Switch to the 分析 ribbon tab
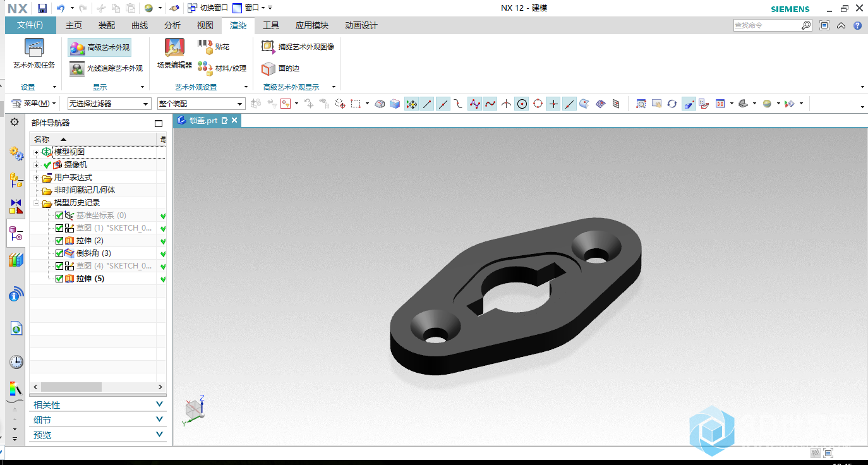 click(x=172, y=25)
